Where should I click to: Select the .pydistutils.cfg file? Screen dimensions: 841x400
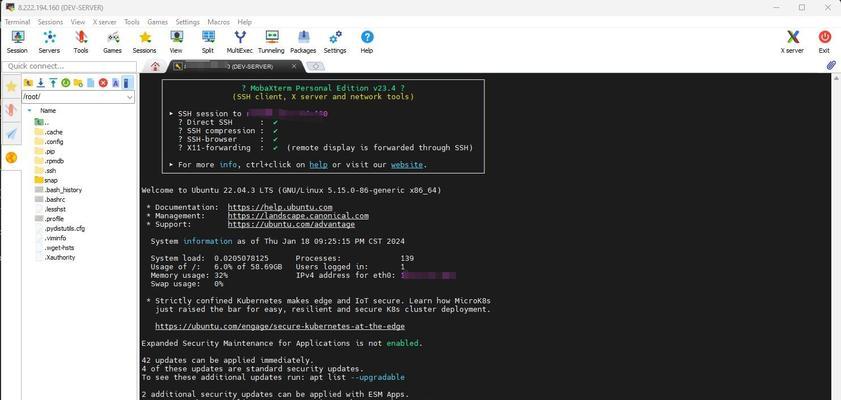(60, 228)
